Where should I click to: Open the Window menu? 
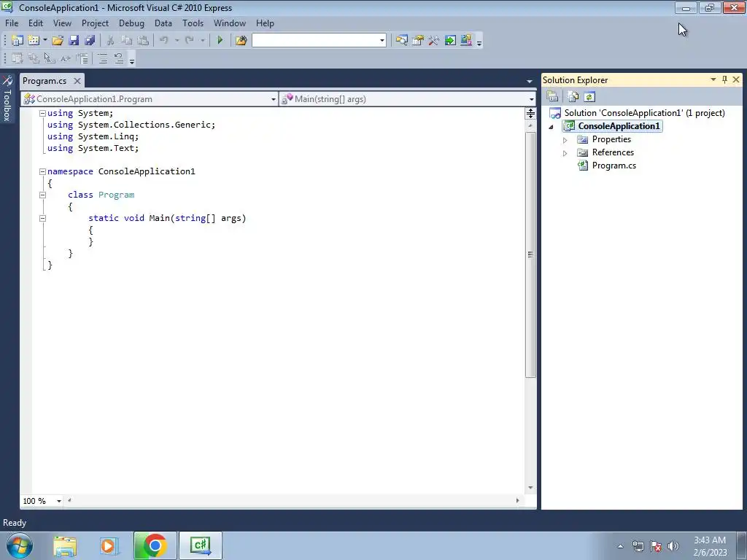click(x=229, y=23)
